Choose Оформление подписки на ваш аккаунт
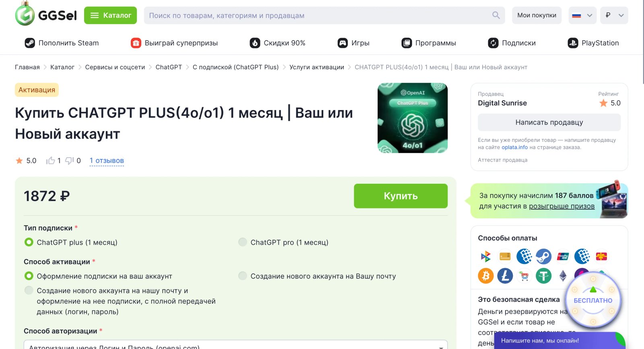This screenshot has height=349, width=644. (x=98, y=276)
